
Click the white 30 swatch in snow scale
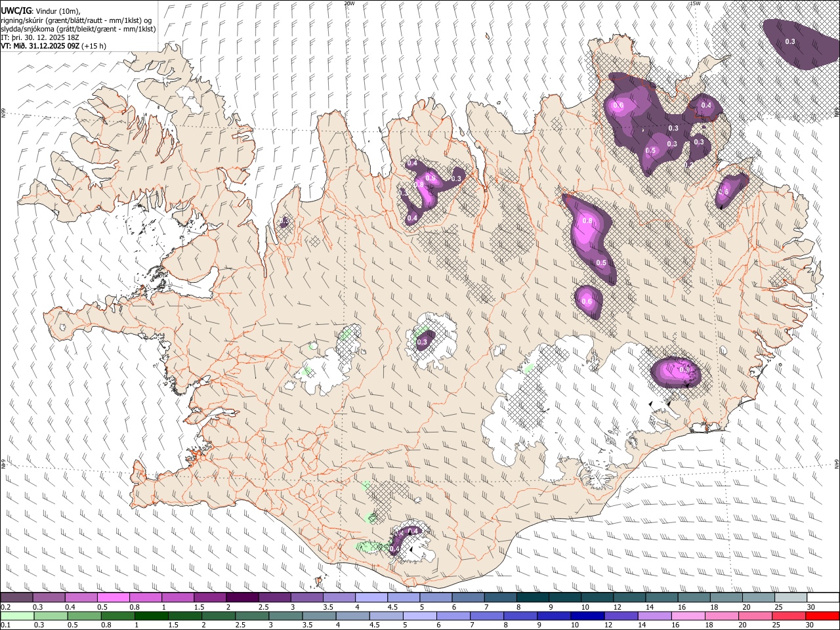pos(822,598)
